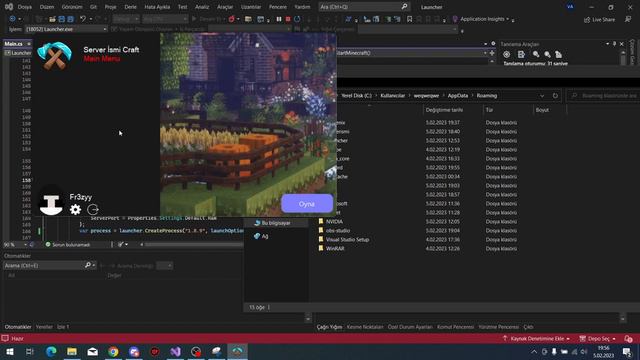Open the Pencere menu
Screen dimensions: 640x360
coord(278,7)
